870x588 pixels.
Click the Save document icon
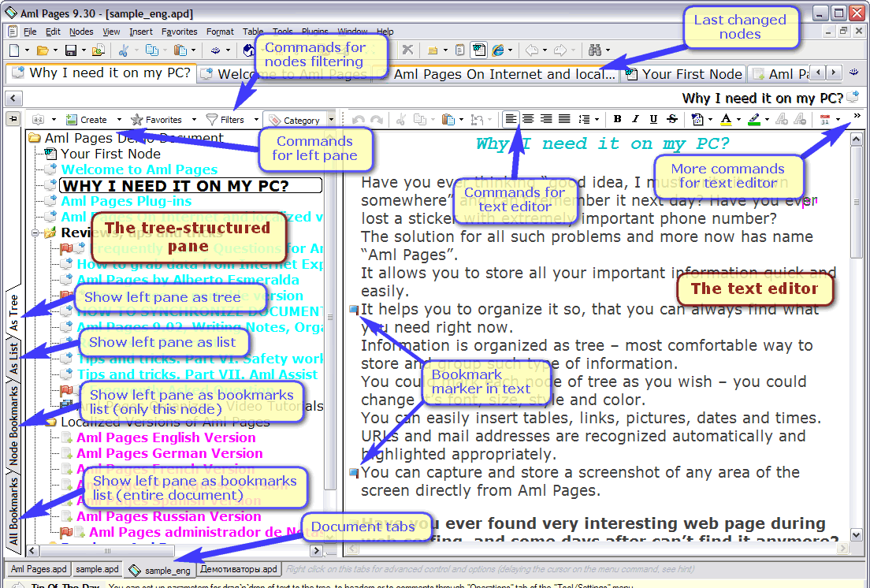70,50
